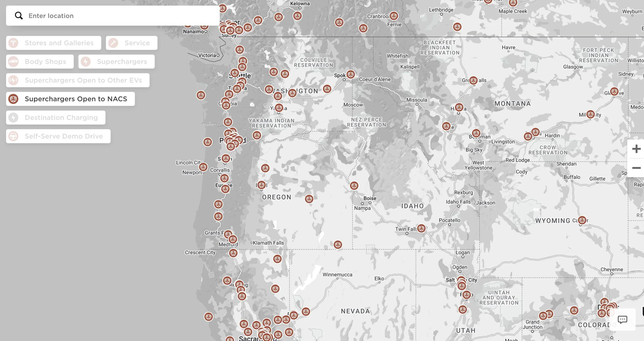Image resolution: width=644 pixels, height=341 pixels.
Task: Select the Havre label on the map
Action: [x=508, y=48]
